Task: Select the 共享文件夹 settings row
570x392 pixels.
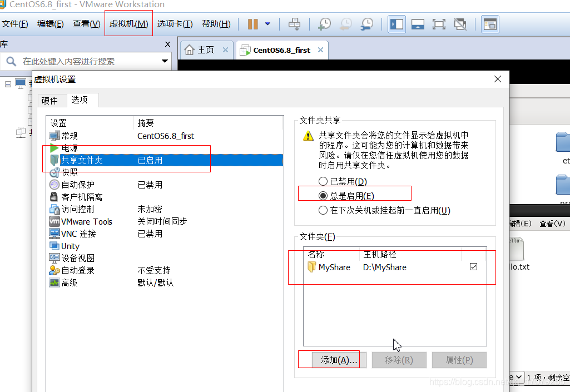Action: click(x=166, y=160)
